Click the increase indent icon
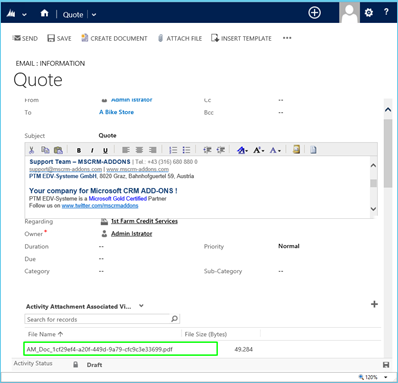This screenshot has width=398, height=383. click(221, 150)
